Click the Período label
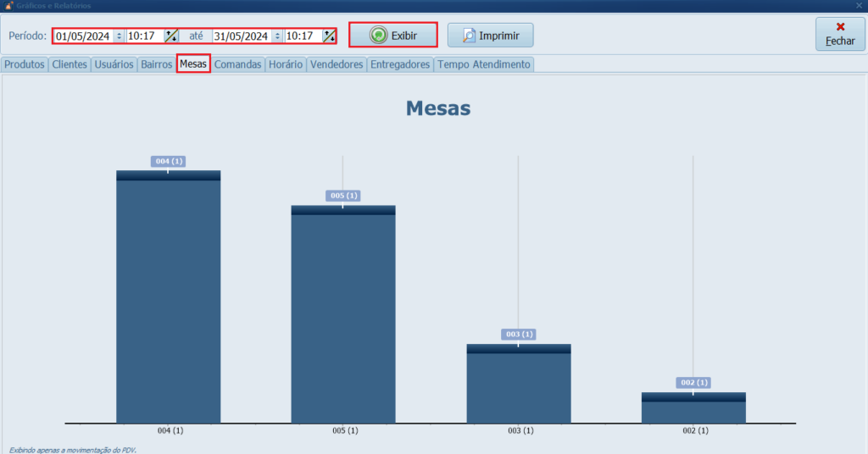 (x=28, y=36)
